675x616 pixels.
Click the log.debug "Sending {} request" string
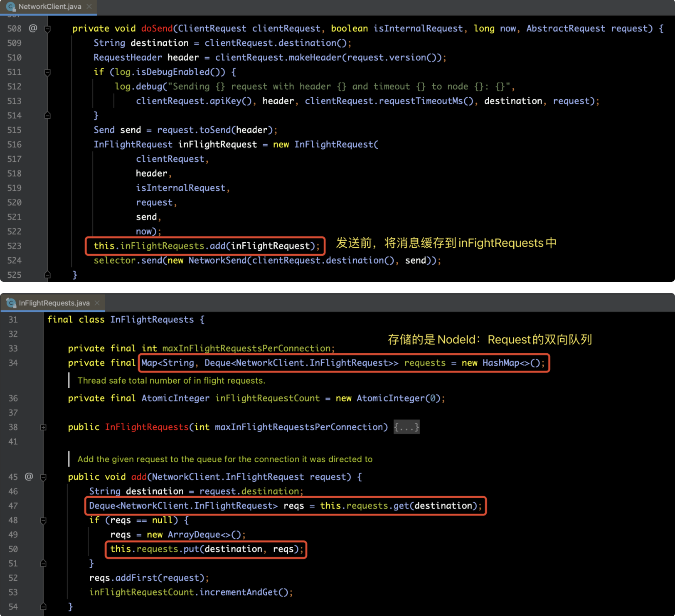[339, 86]
